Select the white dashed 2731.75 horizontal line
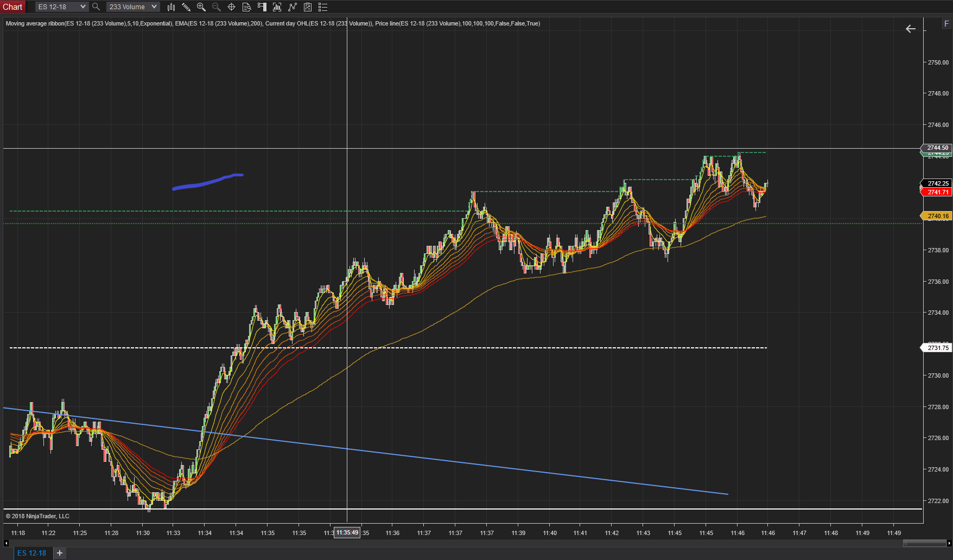This screenshot has height=560, width=953. (388, 347)
